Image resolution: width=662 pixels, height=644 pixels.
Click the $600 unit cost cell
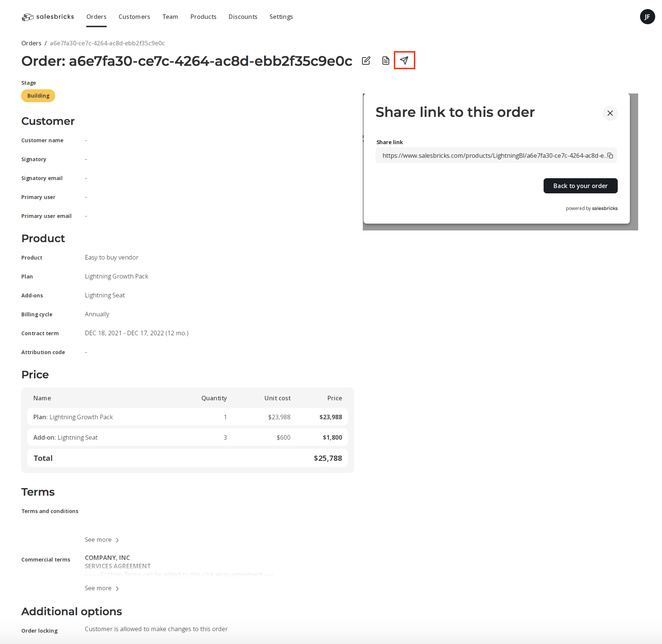click(283, 437)
